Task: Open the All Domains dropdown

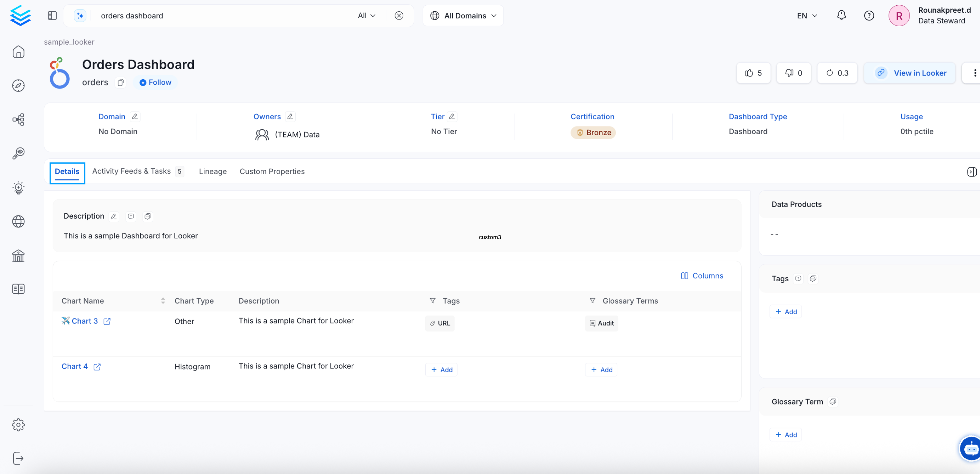Action: (x=463, y=16)
